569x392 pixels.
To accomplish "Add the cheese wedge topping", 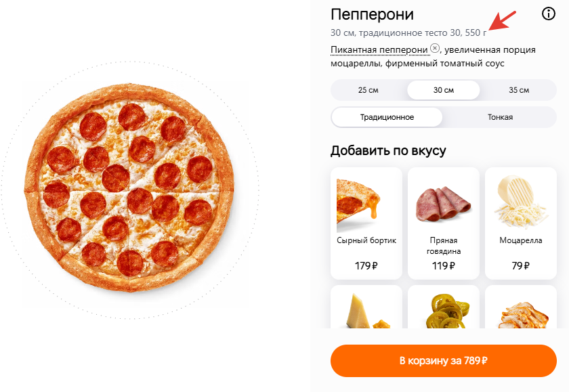I will [366, 307].
